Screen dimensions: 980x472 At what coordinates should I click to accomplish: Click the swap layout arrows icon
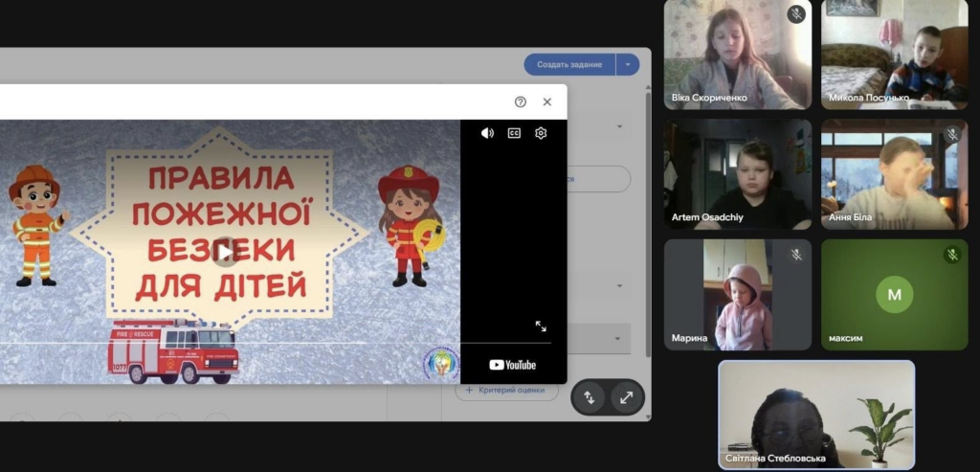[589, 397]
